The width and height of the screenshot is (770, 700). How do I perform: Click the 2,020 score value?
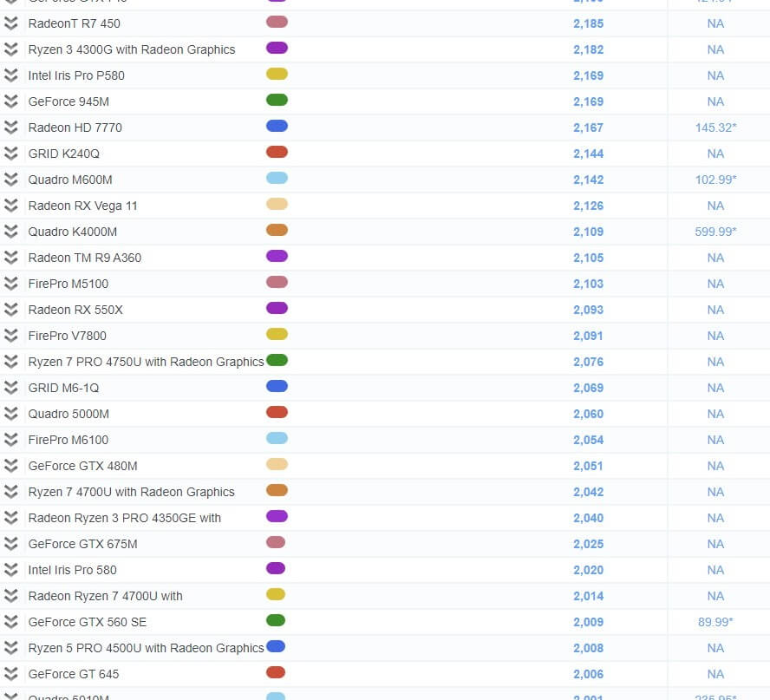(x=588, y=570)
